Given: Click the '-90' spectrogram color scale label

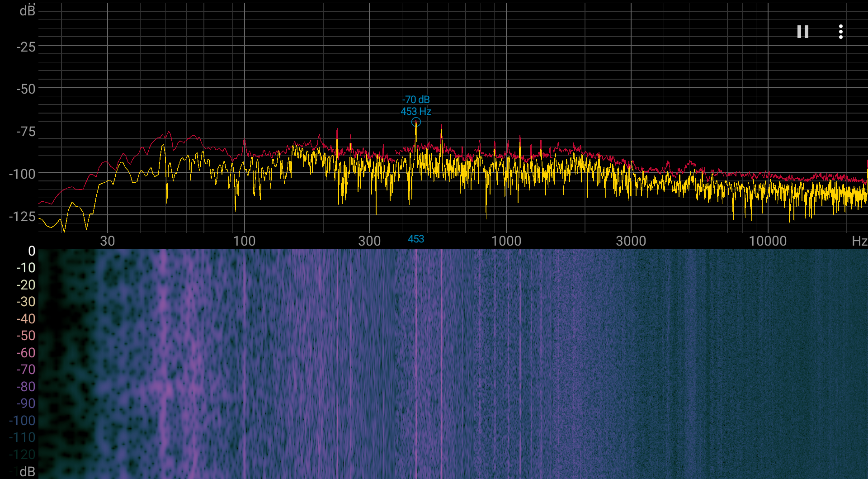Looking at the screenshot, I should 26,403.
